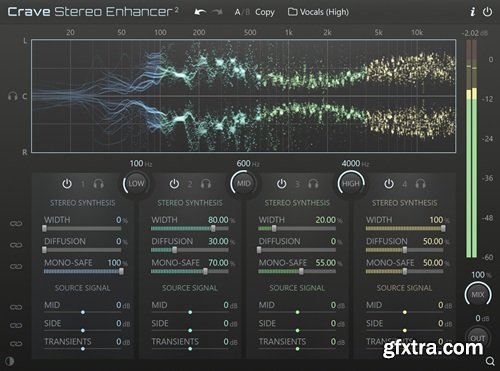
Task: Click the MIX knob
Action: [478, 295]
